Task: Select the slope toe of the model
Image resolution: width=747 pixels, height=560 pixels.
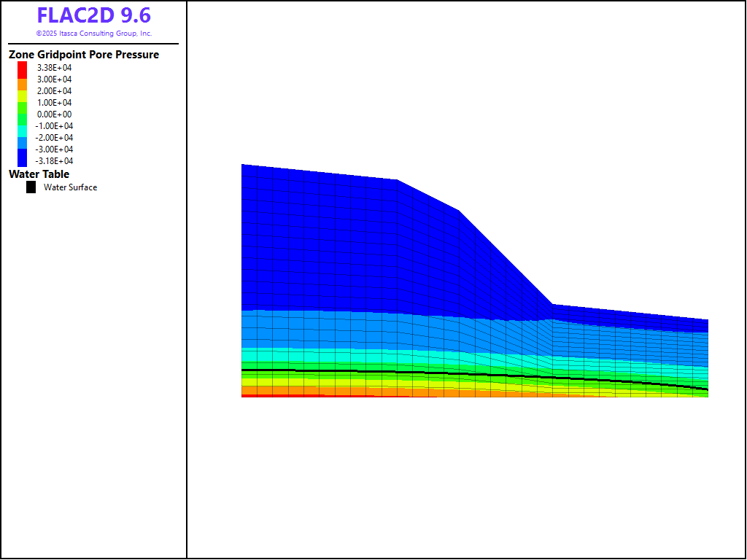Action: click(552, 305)
